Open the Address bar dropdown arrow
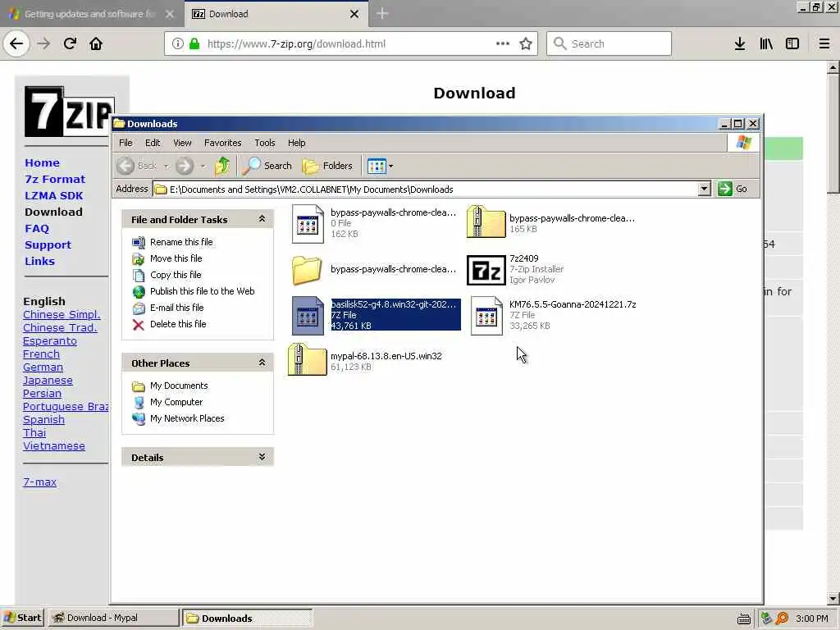Viewport: 840px width, 630px height. [x=704, y=189]
